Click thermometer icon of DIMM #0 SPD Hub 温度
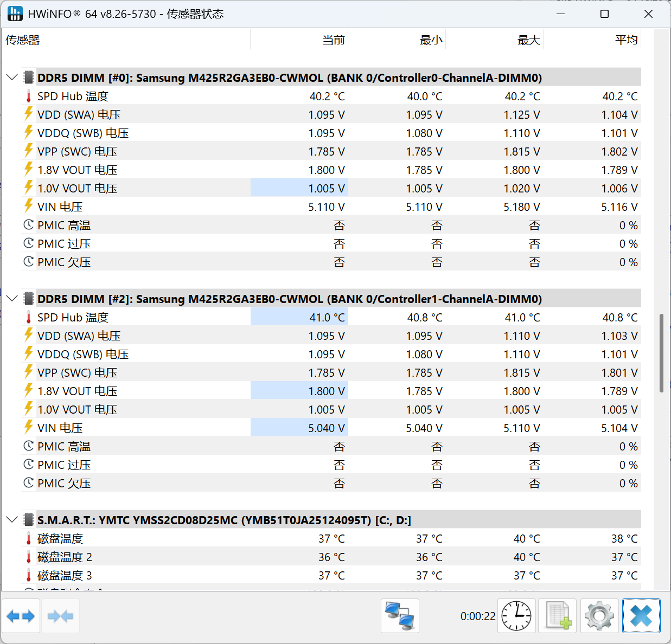 click(x=29, y=96)
